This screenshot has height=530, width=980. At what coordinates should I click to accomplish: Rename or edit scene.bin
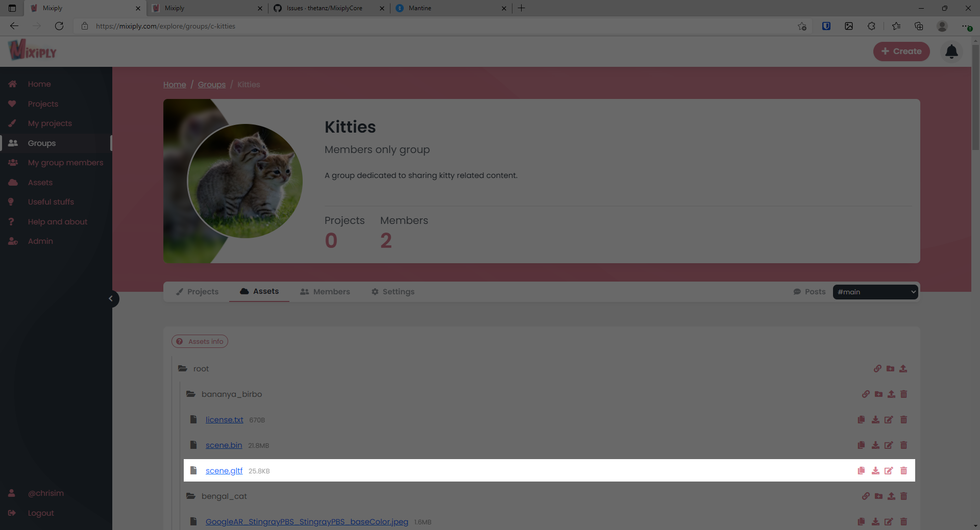point(889,445)
